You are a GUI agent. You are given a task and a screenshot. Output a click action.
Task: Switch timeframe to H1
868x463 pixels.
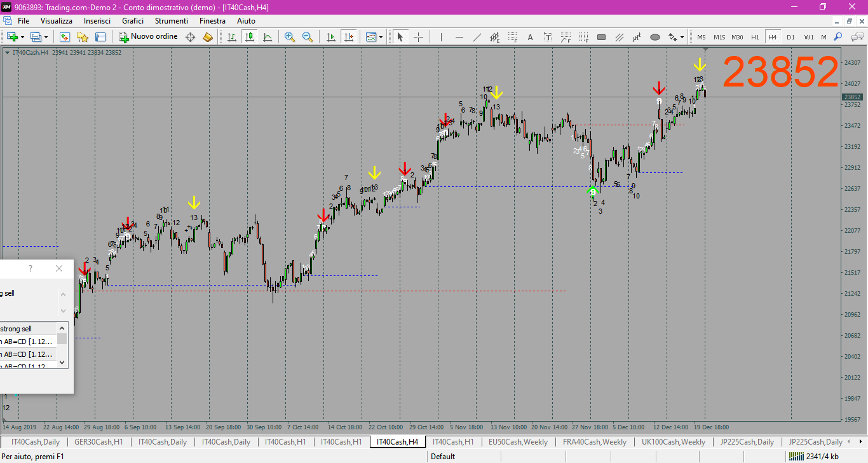tap(755, 37)
